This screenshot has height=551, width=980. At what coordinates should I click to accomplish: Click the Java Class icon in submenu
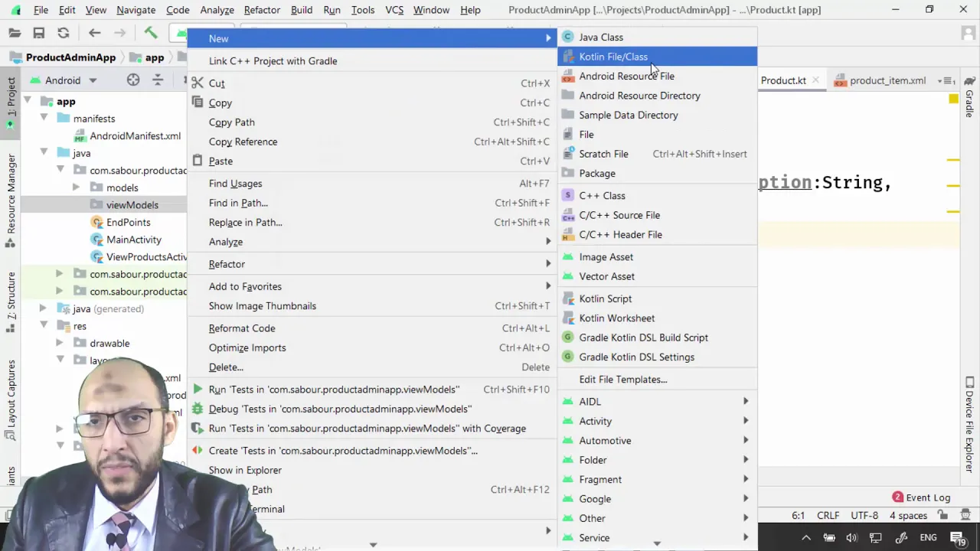[567, 37]
